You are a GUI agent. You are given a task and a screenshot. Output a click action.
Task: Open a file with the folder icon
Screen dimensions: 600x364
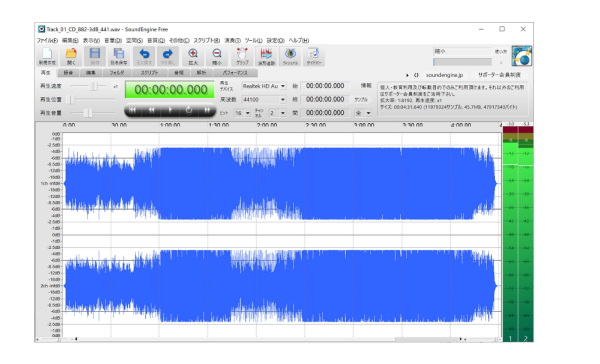click(x=71, y=56)
